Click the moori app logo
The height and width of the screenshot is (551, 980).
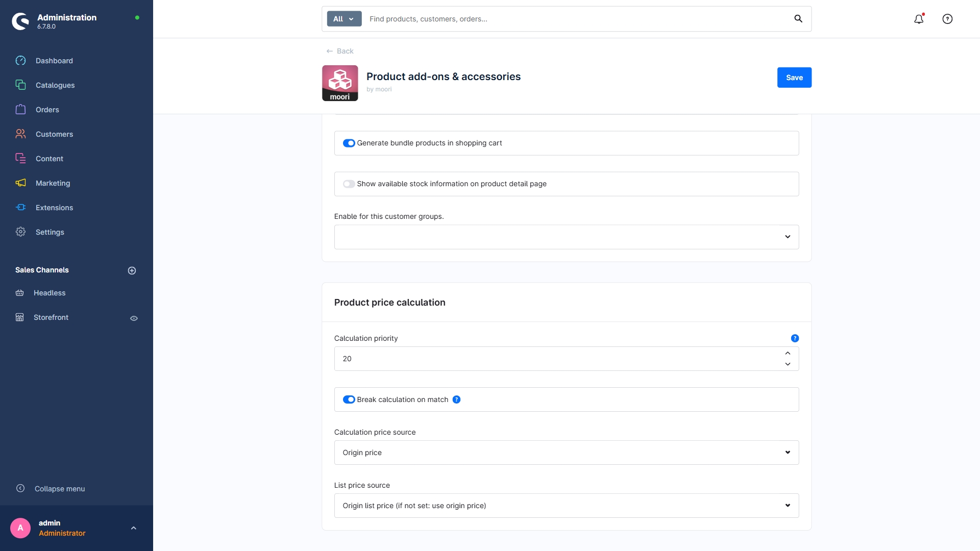(x=339, y=83)
